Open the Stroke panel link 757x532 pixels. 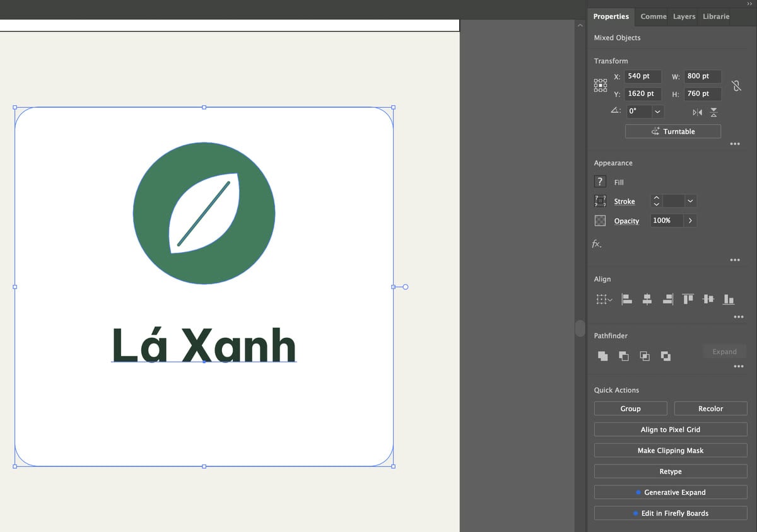(625, 201)
